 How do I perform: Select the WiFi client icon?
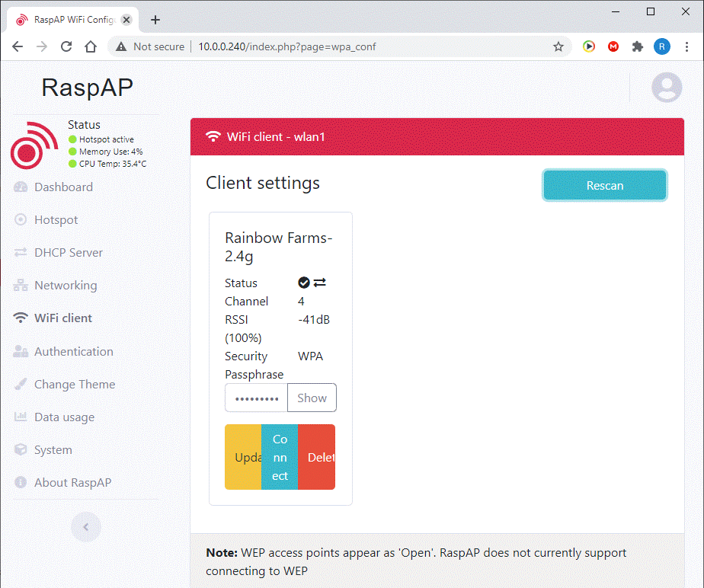tap(20, 318)
